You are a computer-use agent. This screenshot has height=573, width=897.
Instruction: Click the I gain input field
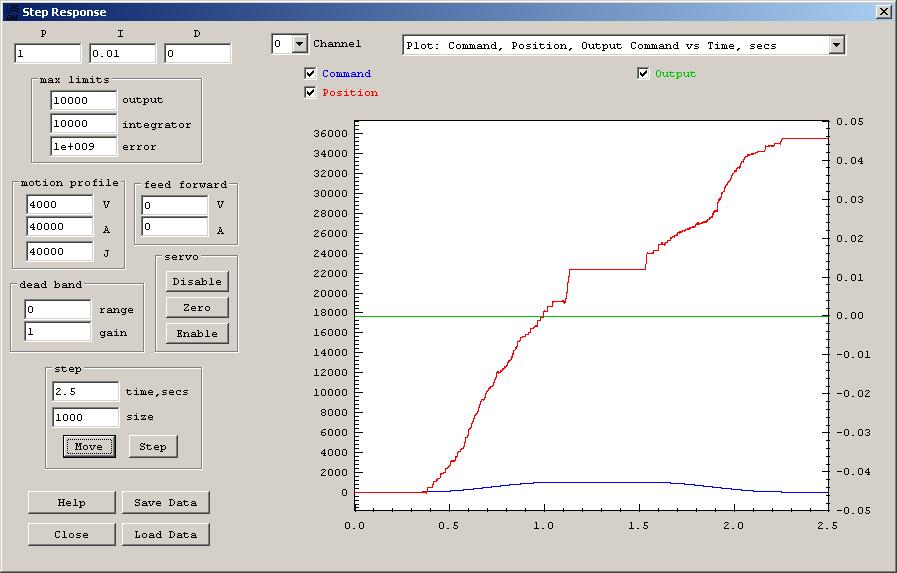point(122,53)
